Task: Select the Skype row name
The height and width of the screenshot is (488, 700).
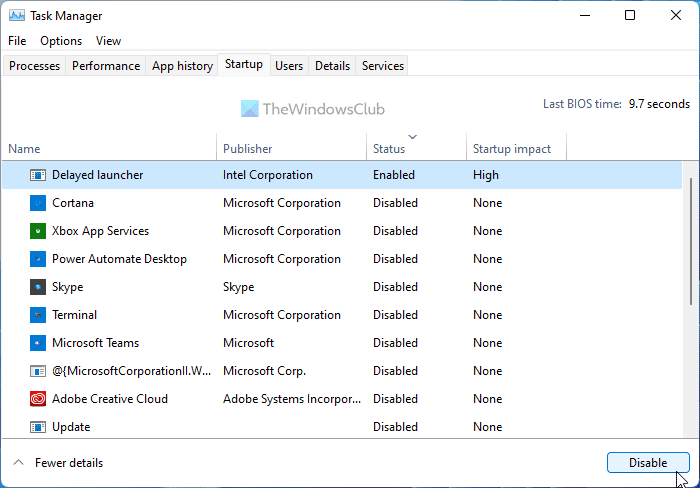Action: coord(67,287)
